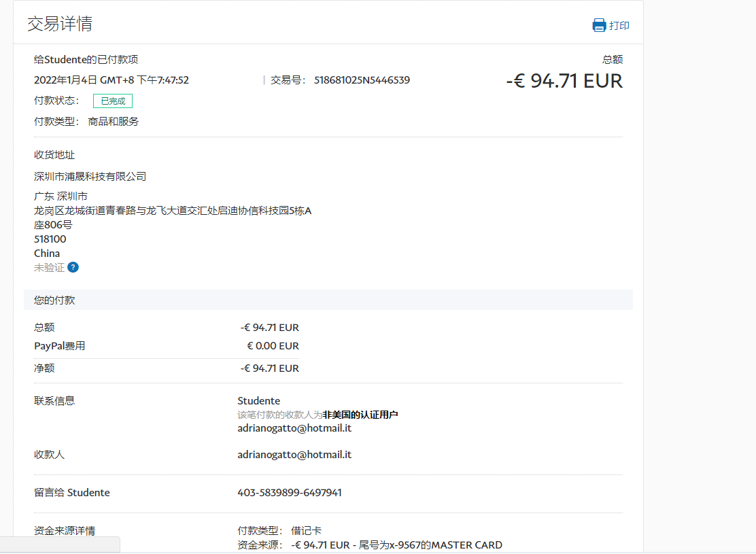Screen dimensions: 756x554
Task: Select transaction number 518681025N5446539
Action: pyautogui.click(x=362, y=80)
